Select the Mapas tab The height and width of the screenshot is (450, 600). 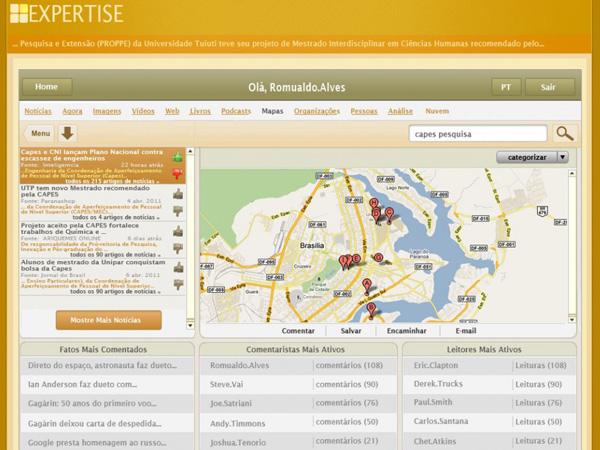272,111
